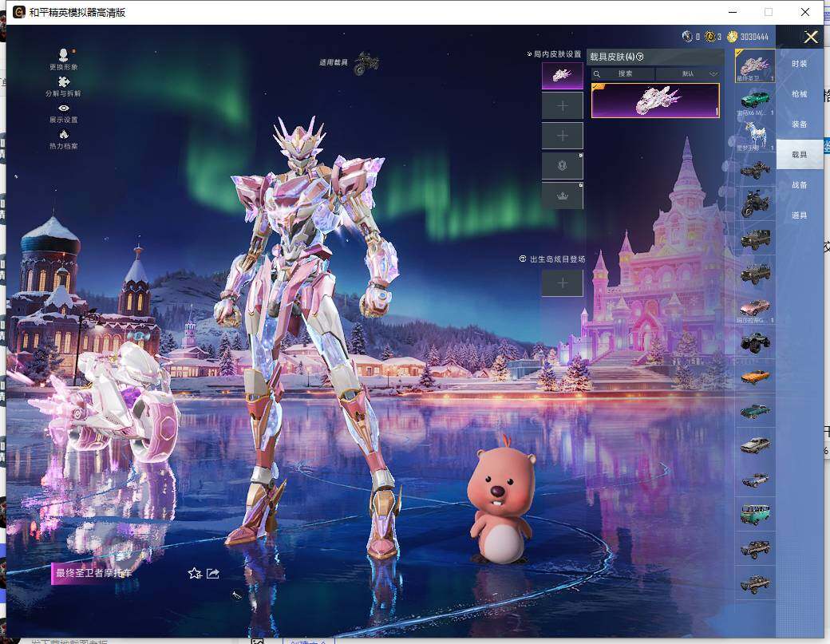Click the plus slot just above the locked emblem slot

coord(562,136)
